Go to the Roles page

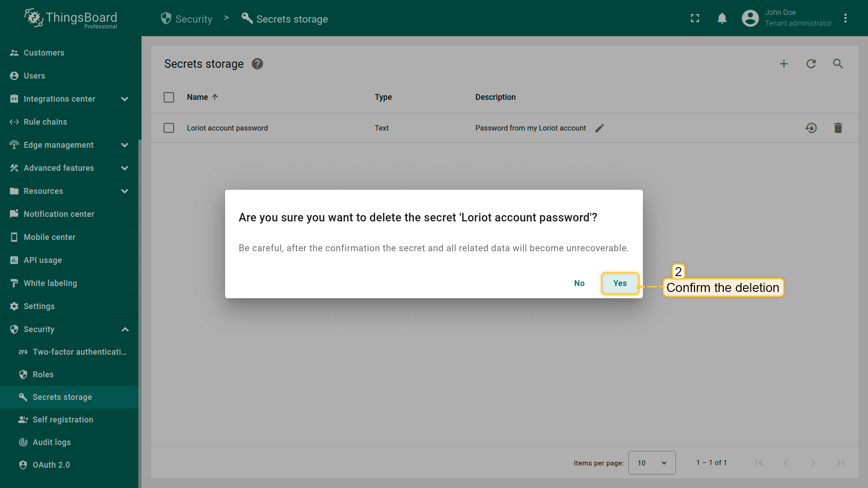pyautogui.click(x=43, y=375)
